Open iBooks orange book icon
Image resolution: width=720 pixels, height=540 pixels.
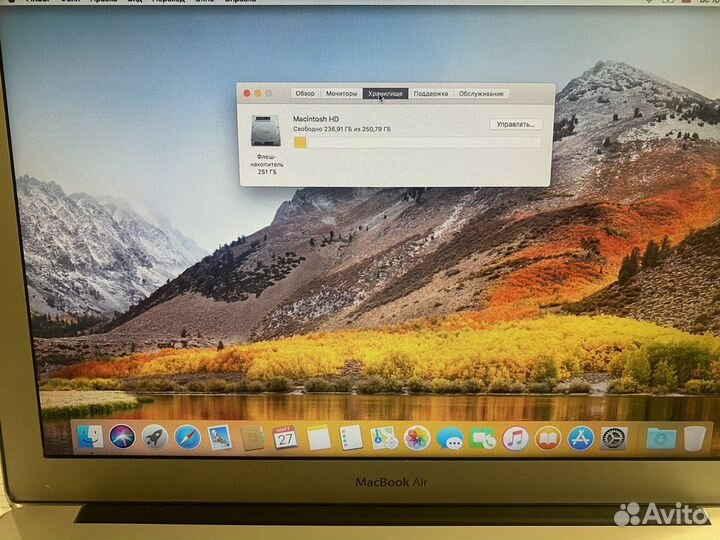[547, 439]
